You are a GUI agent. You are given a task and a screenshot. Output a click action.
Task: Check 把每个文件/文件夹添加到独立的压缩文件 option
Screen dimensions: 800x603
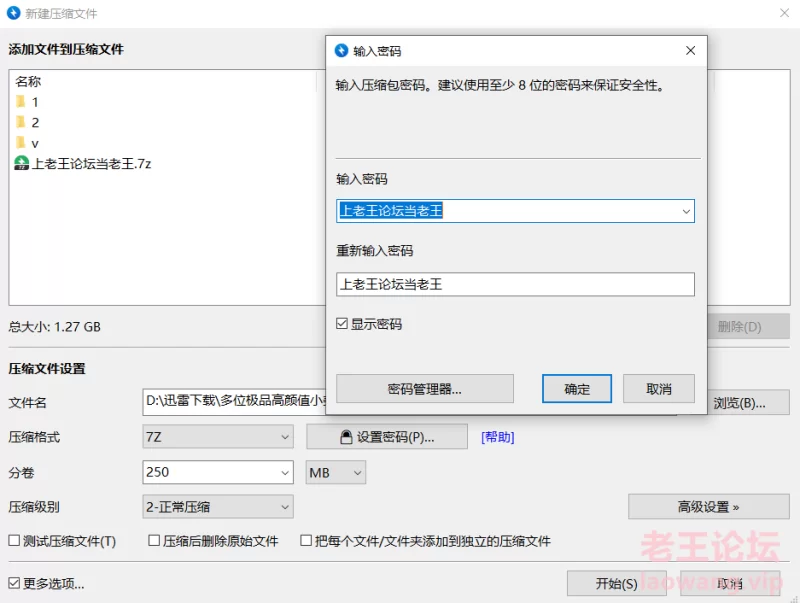pyautogui.click(x=306, y=540)
